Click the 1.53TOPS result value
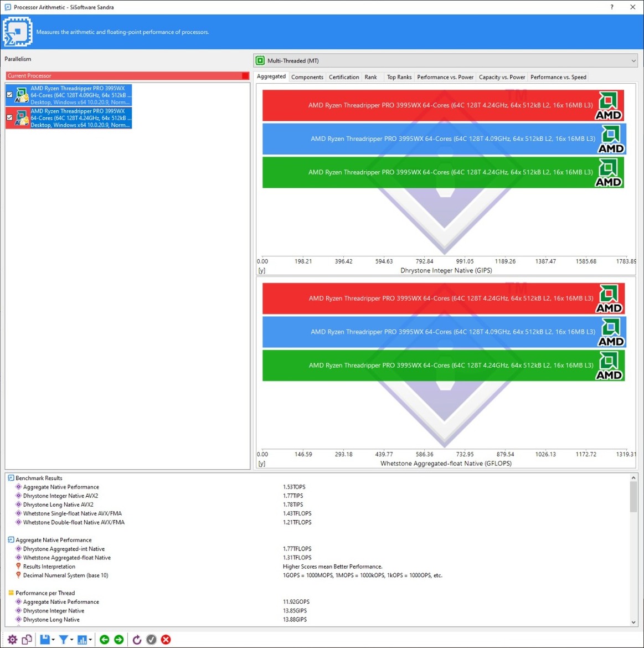644x648 pixels. (x=294, y=487)
